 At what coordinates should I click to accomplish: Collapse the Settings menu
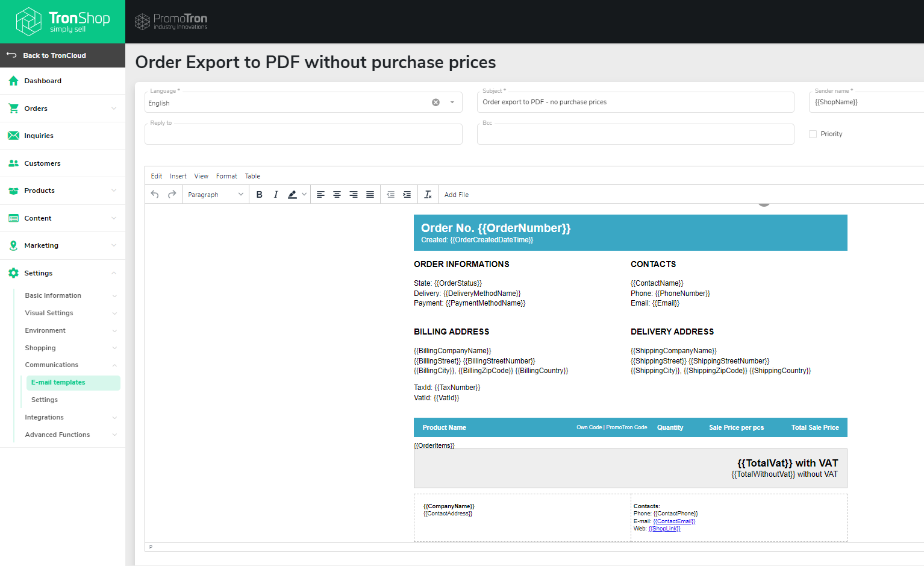point(114,273)
